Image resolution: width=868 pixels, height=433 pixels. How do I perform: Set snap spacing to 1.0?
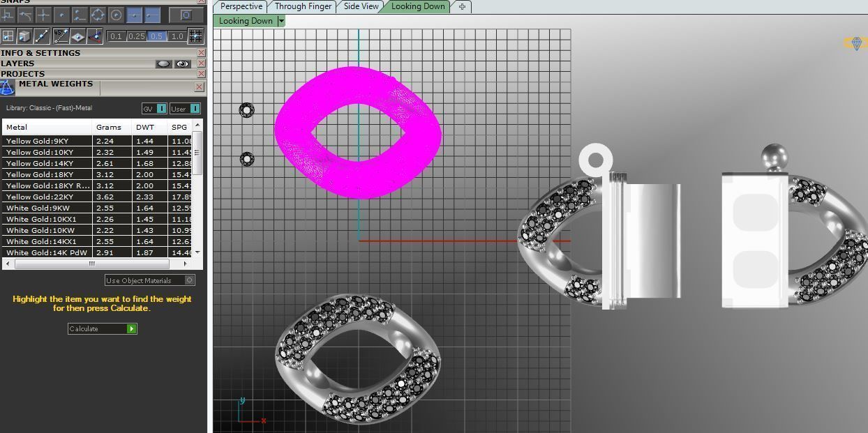tap(177, 36)
